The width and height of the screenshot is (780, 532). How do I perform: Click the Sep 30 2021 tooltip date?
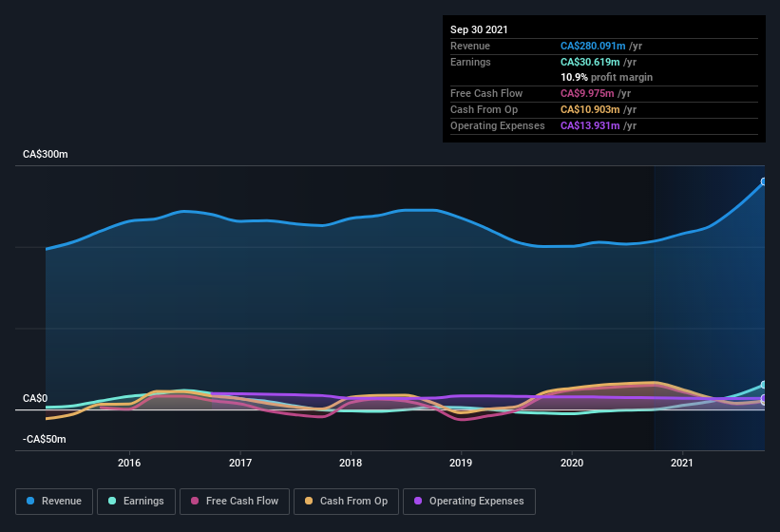pyautogui.click(x=479, y=29)
